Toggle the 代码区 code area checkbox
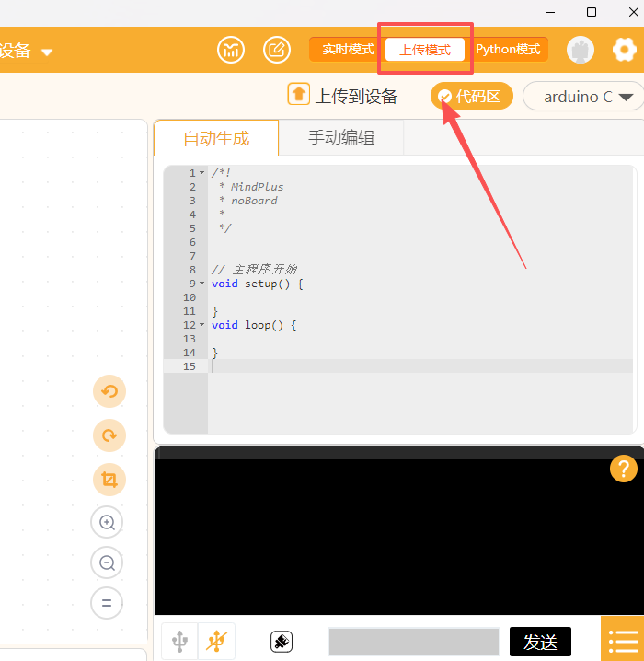The width and height of the screenshot is (644, 661). click(x=445, y=97)
